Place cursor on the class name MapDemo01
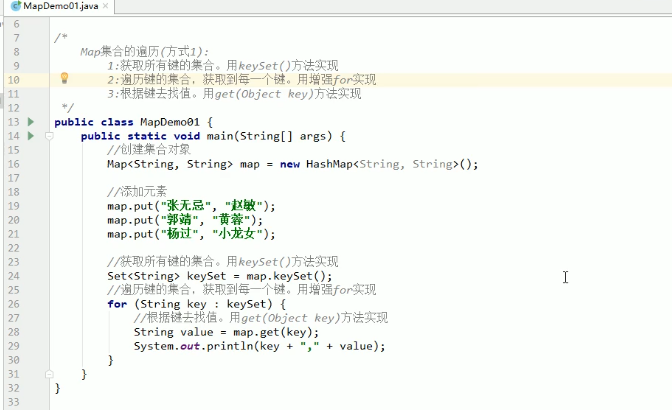672x410 pixels. coord(170,122)
